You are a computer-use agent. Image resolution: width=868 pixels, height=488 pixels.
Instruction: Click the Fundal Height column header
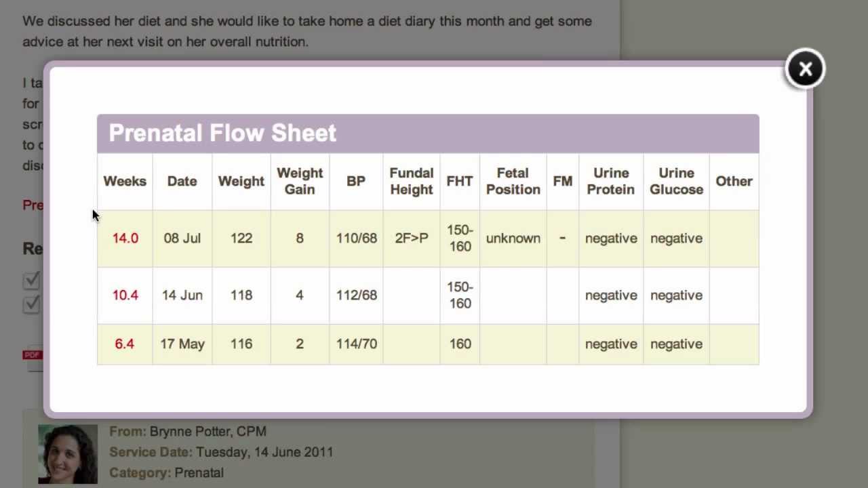(x=411, y=182)
